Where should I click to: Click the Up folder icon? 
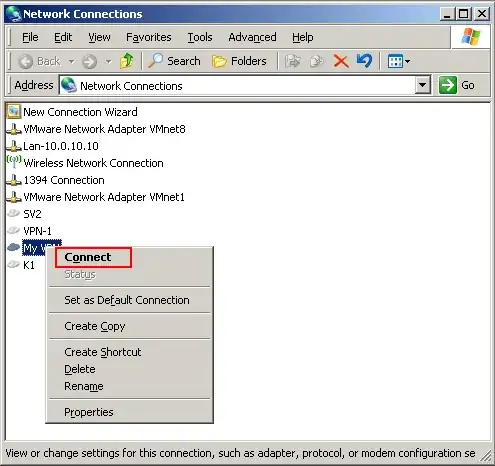point(126,61)
